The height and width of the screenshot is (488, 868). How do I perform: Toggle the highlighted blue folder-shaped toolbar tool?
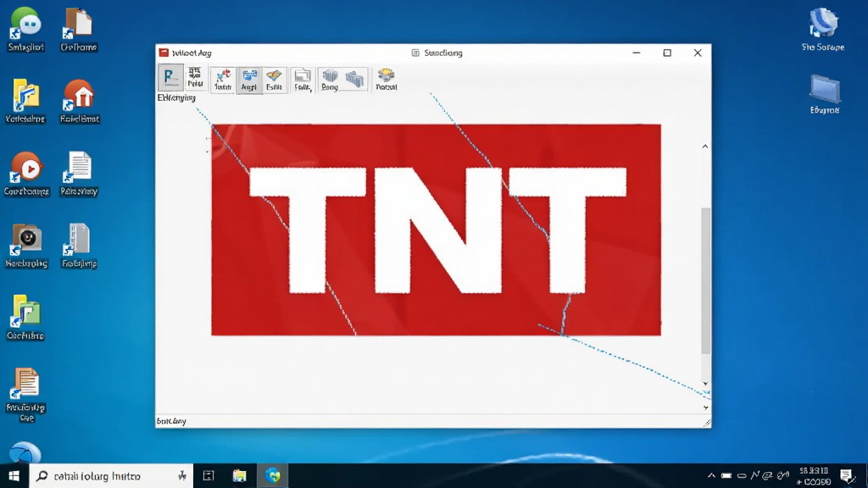pyautogui.click(x=249, y=80)
